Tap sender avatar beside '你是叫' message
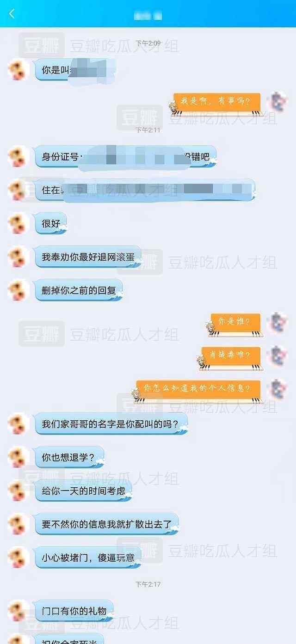This screenshot has width=296, height=644. (x=18, y=70)
